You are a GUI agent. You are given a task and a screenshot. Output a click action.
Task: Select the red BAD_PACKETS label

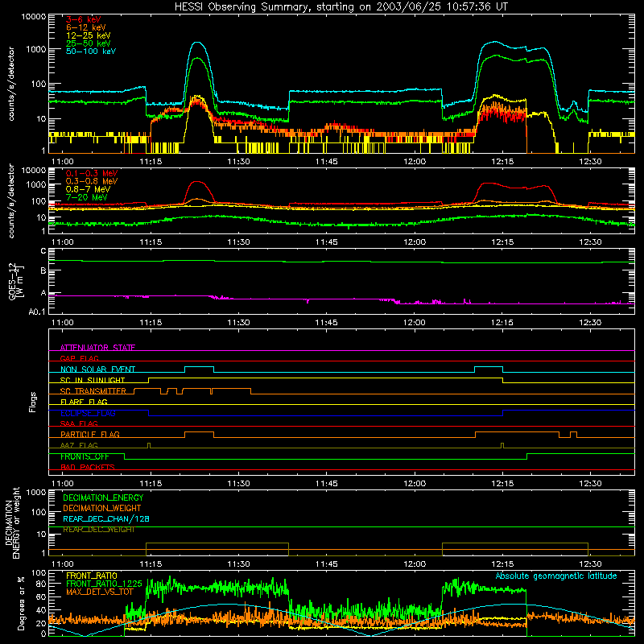pos(87,467)
